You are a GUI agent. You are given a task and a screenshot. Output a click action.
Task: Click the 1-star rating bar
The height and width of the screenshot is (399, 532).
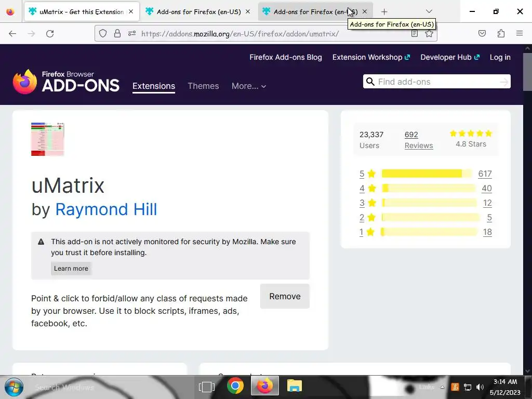point(429,232)
